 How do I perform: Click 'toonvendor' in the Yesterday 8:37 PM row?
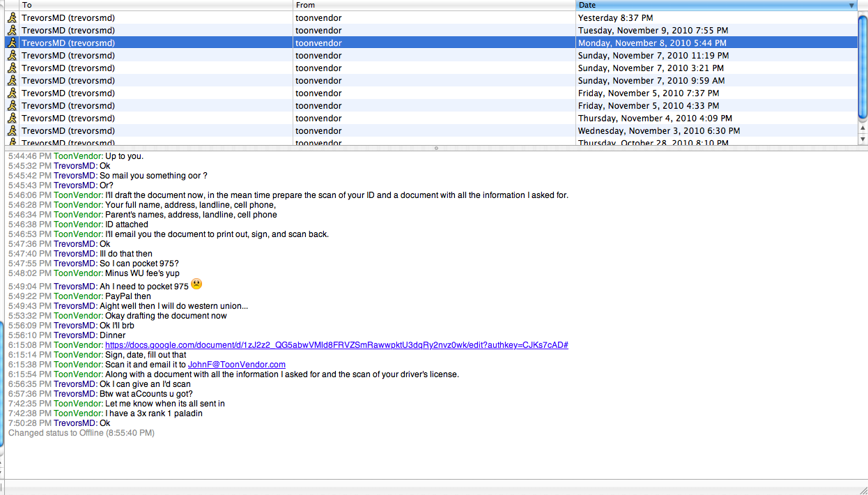tap(318, 17)
